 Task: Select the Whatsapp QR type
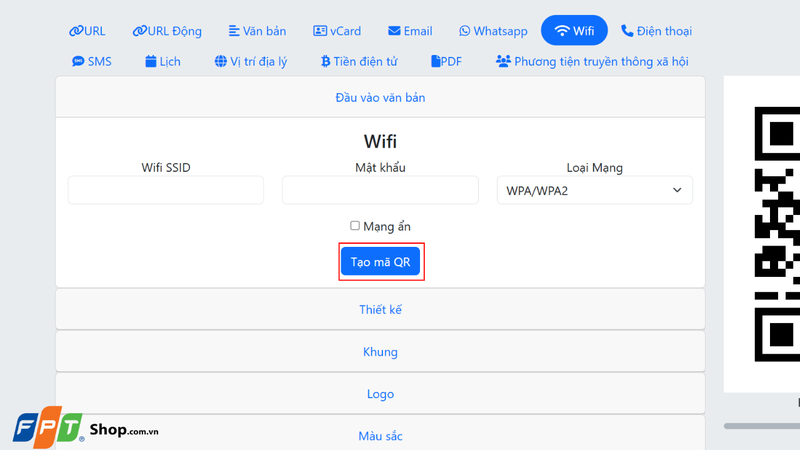tap(493, 31)
